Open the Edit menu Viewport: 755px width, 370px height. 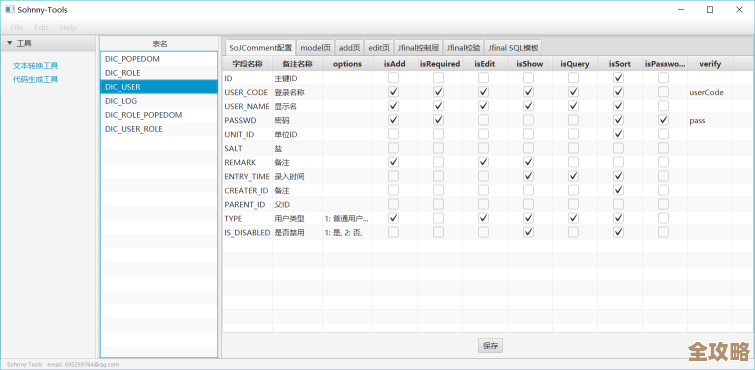(41, 27)
